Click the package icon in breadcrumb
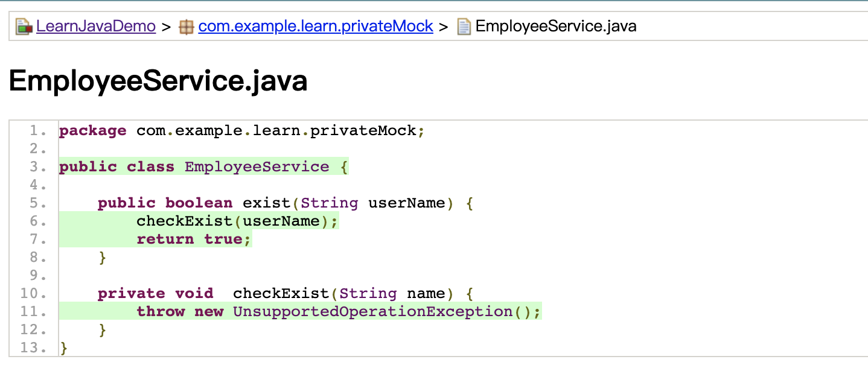Viewport: 868px width, 368px height. click(x=187, y=27)
